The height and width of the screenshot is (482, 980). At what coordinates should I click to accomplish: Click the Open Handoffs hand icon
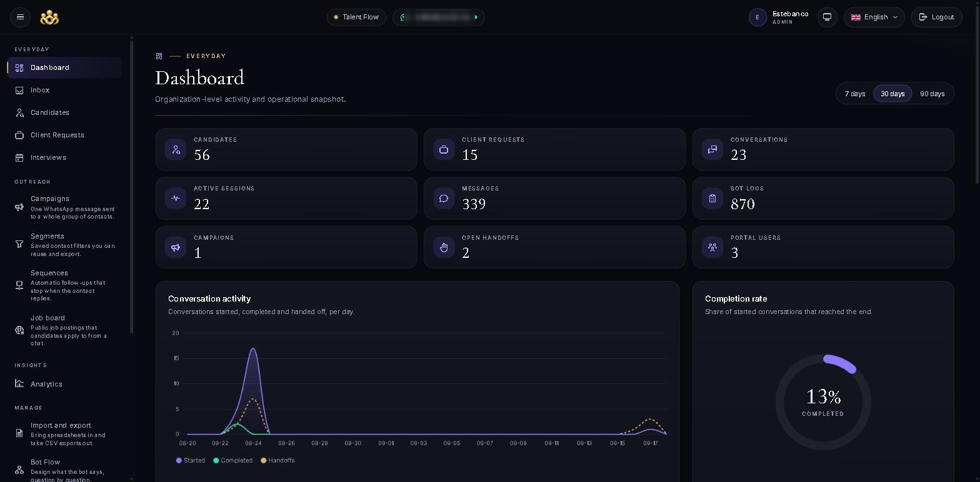[x=444, y=247]
